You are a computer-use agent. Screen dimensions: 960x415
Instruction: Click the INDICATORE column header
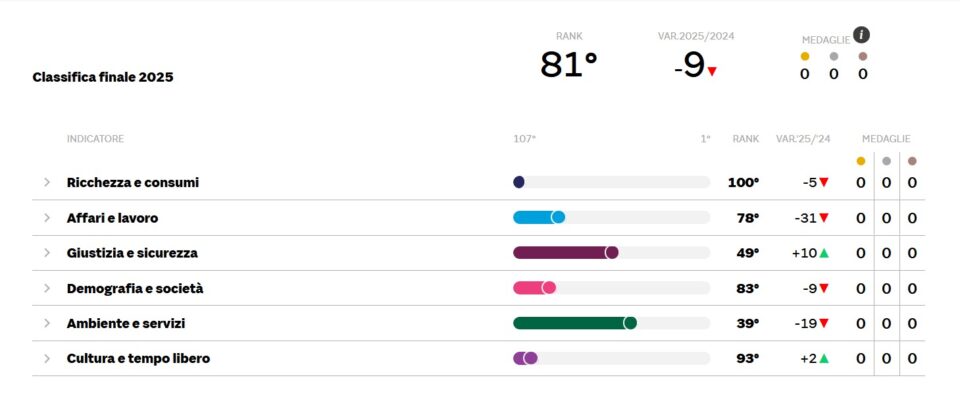coord(95,139)
